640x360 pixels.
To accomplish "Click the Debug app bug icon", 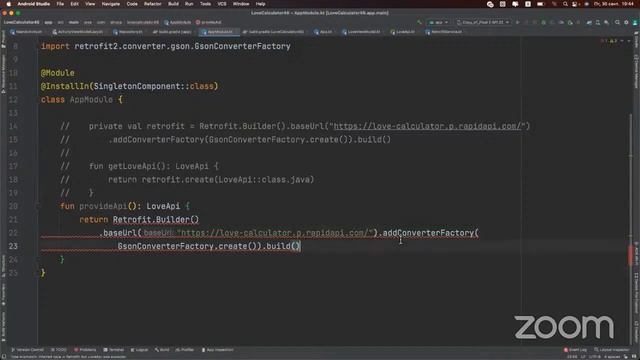I will coord(544,22).
